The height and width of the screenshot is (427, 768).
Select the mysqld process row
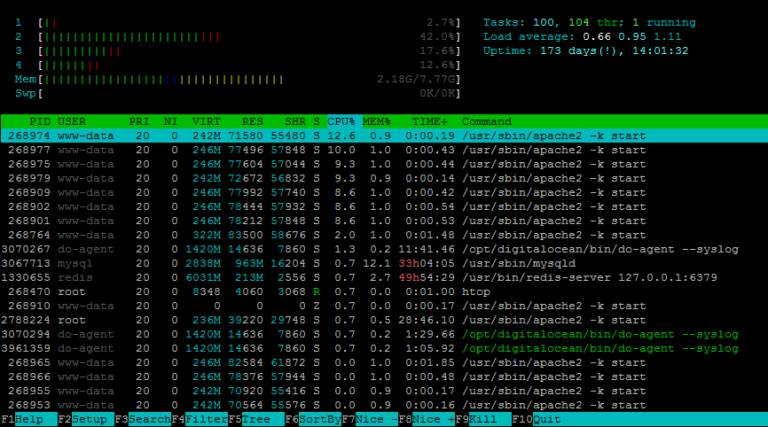[x=300, y=263]
